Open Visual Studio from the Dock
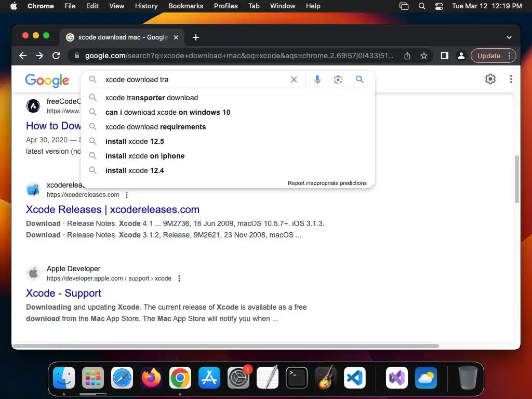532x399 pixels. tap(396, 378)
